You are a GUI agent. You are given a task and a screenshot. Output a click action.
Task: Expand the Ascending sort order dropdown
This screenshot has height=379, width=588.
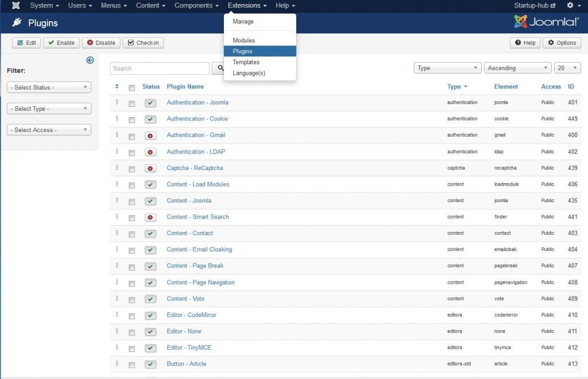[x=517, y=68]
